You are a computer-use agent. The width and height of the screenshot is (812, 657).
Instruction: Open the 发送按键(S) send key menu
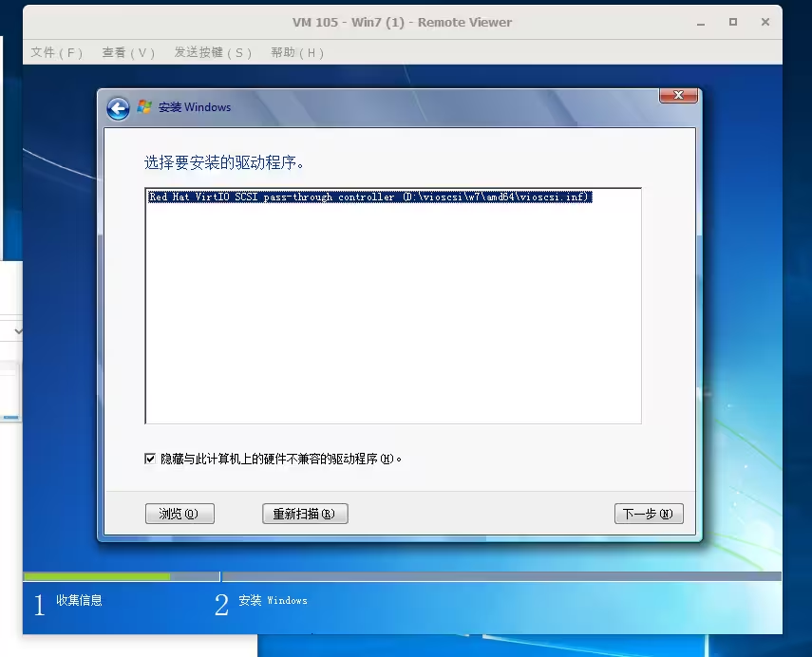pos(213,52)
